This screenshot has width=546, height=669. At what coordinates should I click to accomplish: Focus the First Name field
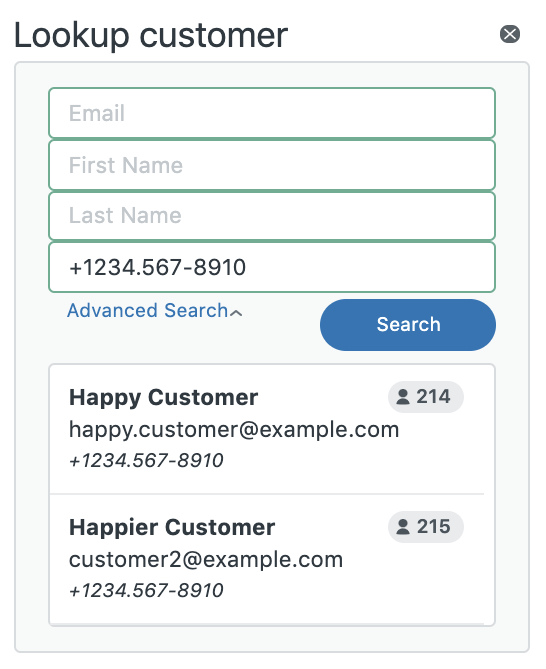coord(272,165)
